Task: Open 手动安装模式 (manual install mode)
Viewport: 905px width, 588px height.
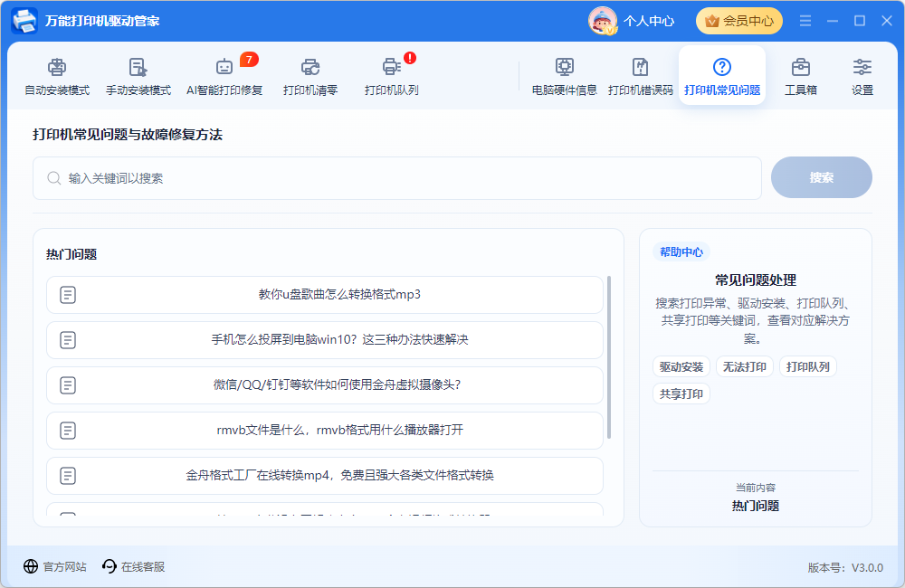Action: [x=138, y=76]
